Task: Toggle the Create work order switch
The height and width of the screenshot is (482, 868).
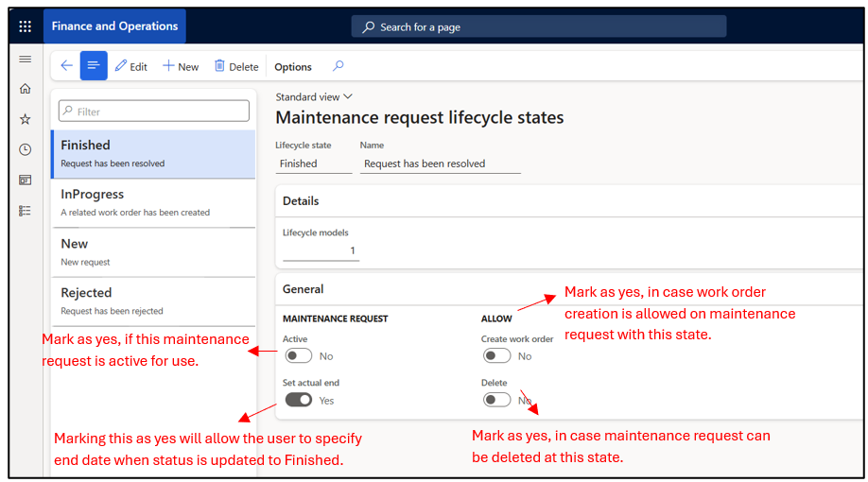Action: click(496, 355)
